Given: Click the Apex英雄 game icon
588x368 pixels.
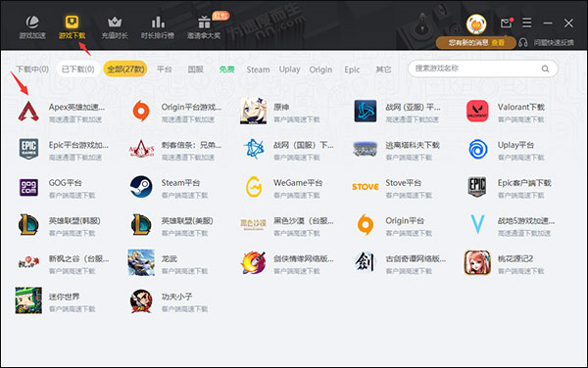Looking at the screenshot, I should 28,112.
